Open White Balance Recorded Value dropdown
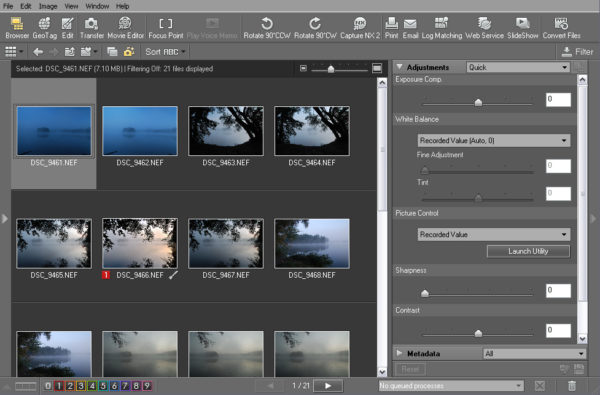The width and height of the screenshot is (600, 395). pyautogui.click(x=494, y=140)
